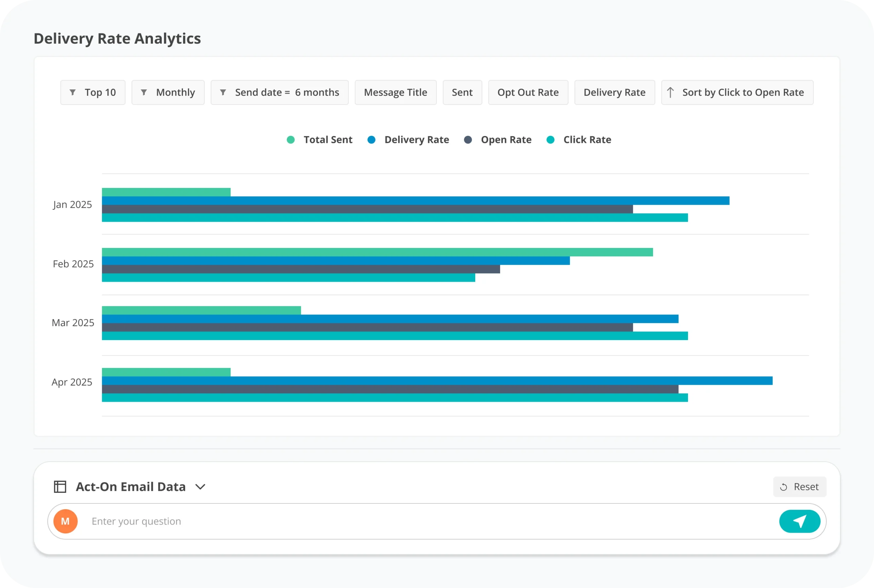This screenshot has height=588, width=874.
Task: Click the circular reset arrow icon
Action: [784, 487]
